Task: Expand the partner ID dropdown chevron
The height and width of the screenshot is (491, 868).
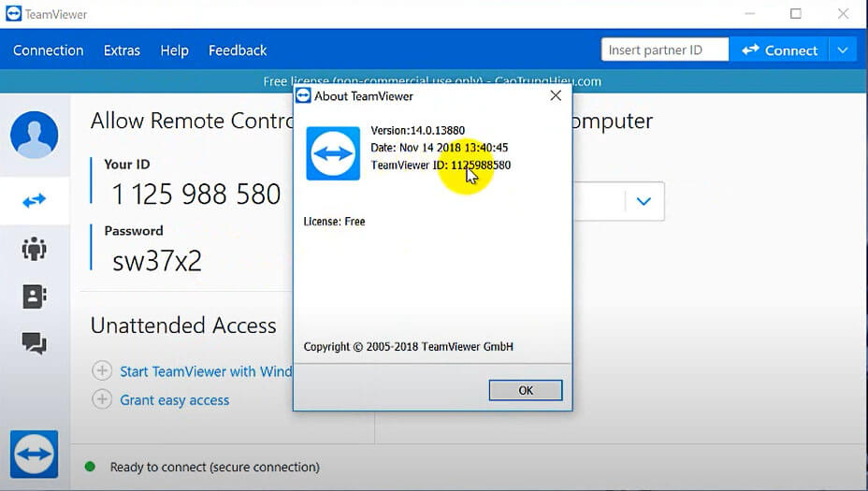Action: click(x=644, y=201)
